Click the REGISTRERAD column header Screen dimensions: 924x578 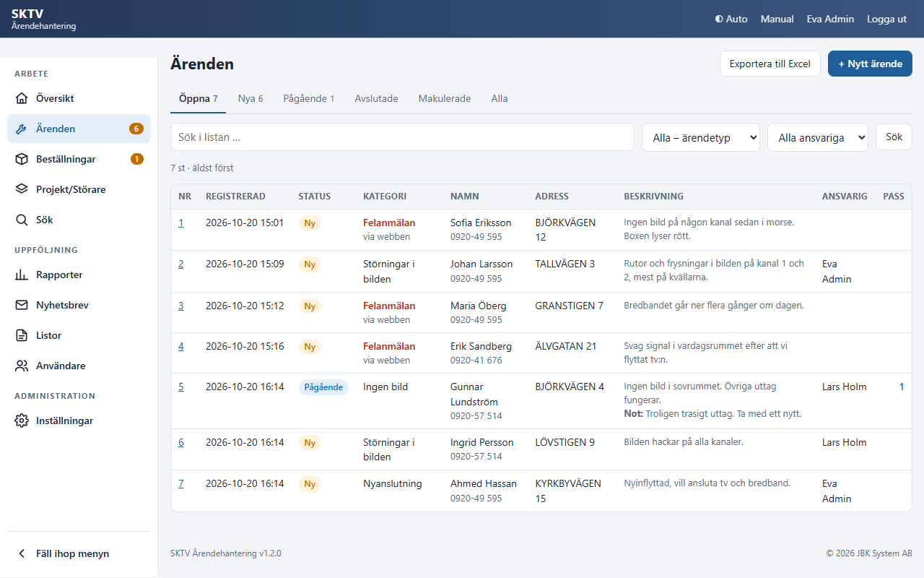point(235,197)
